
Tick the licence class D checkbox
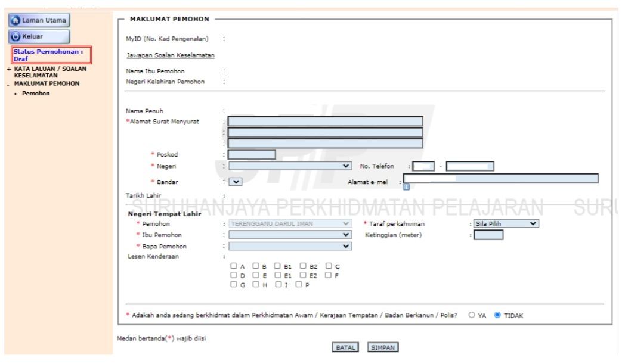click(x=234, y=275)
